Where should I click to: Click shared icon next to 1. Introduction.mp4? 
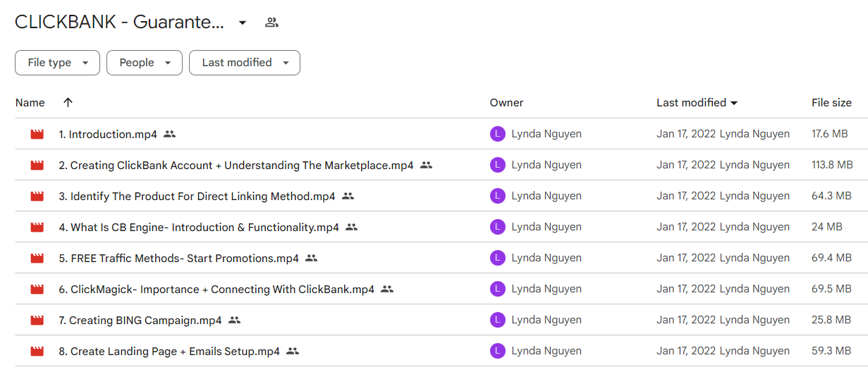[x=169, y=134]
